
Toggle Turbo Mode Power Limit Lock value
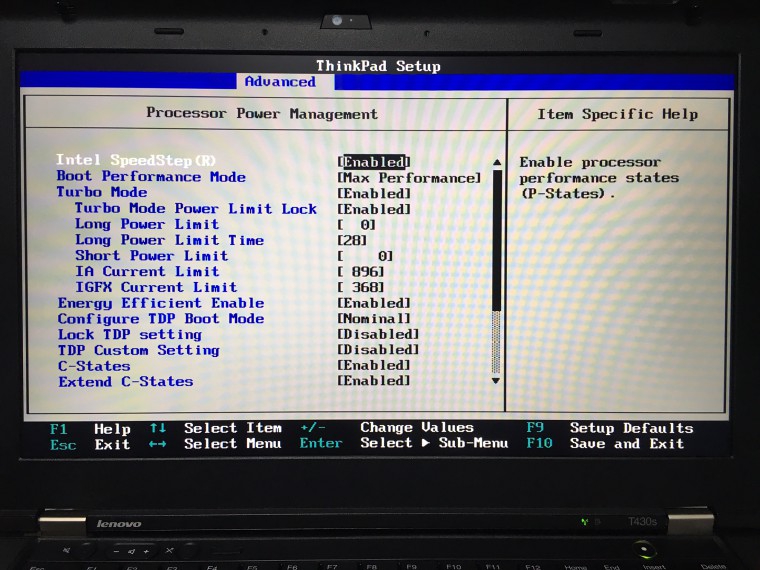coord(374,209)
